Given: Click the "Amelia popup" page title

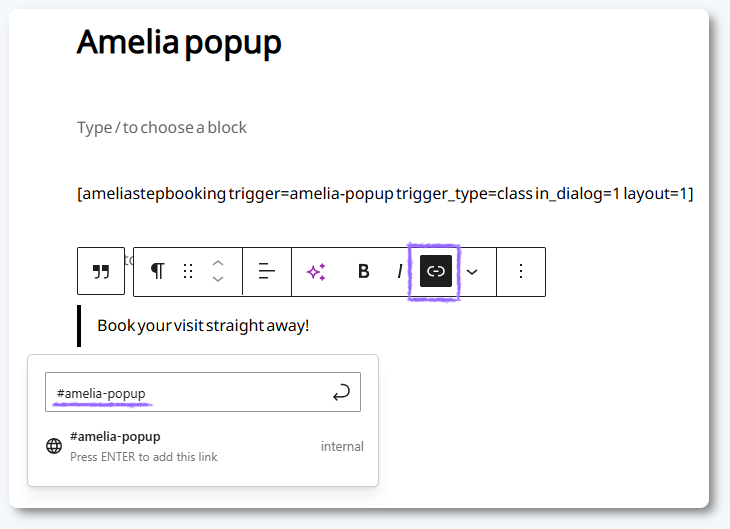Looking at the screenshot, I should point(179,42).
